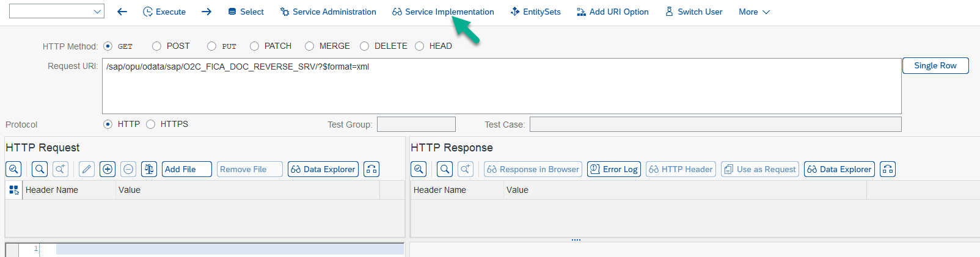The width and height of the screenshot is (980, 257).
Task: Click Header Name column in HTTP Response
Action: coord(457,190)
